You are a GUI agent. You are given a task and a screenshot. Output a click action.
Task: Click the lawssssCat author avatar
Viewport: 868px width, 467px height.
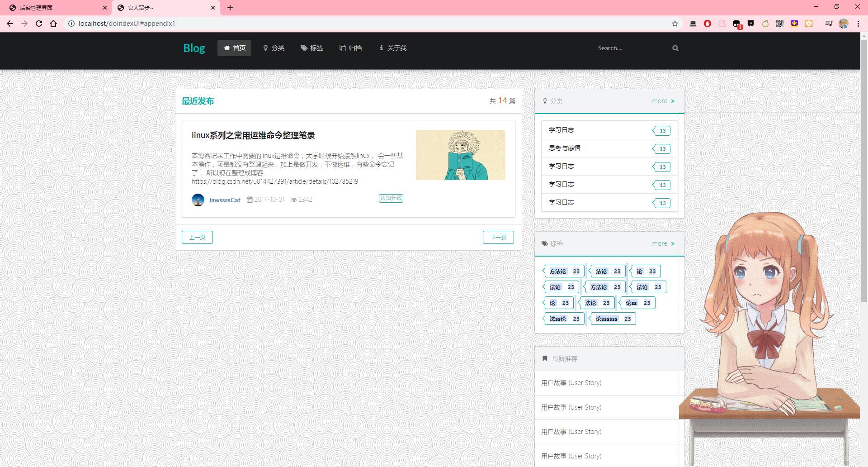tap(198, 200)
